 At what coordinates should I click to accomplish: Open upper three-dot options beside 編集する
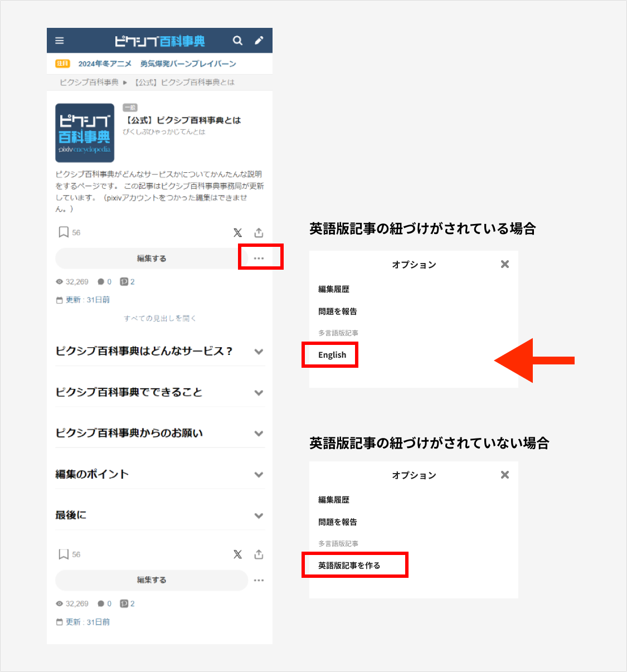[259, 259]
